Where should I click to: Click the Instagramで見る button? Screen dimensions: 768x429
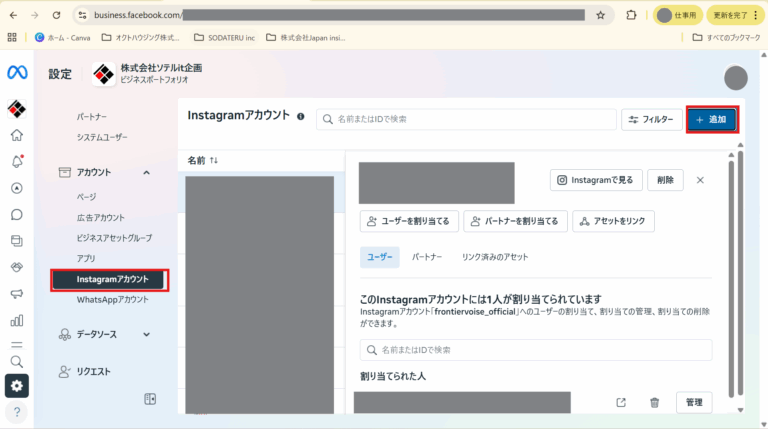[594, 180]
